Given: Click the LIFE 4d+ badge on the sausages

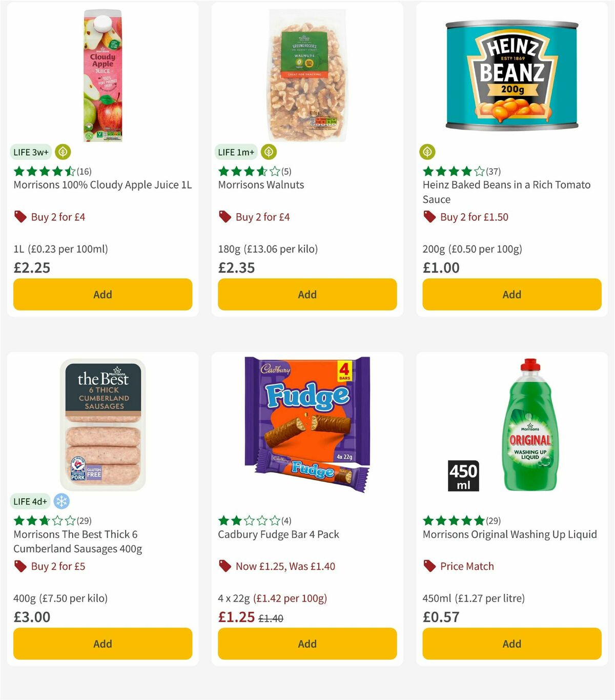Looking at the screenshot, I should point(30,502).
